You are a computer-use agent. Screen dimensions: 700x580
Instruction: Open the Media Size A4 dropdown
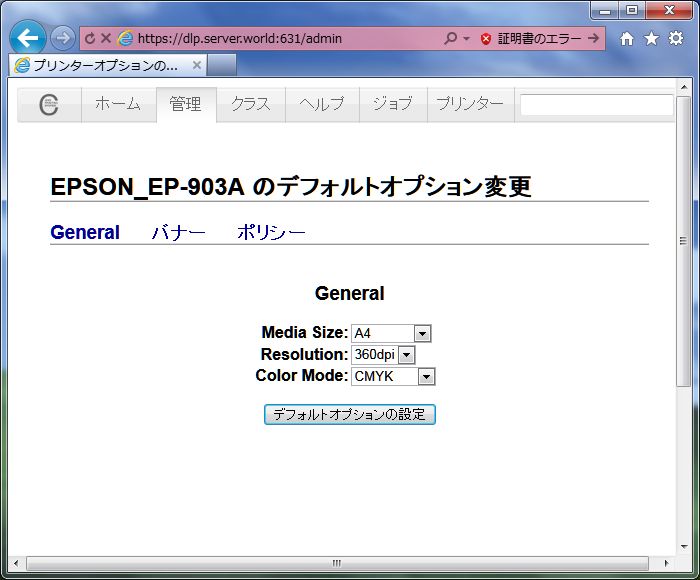click(391, 334)
